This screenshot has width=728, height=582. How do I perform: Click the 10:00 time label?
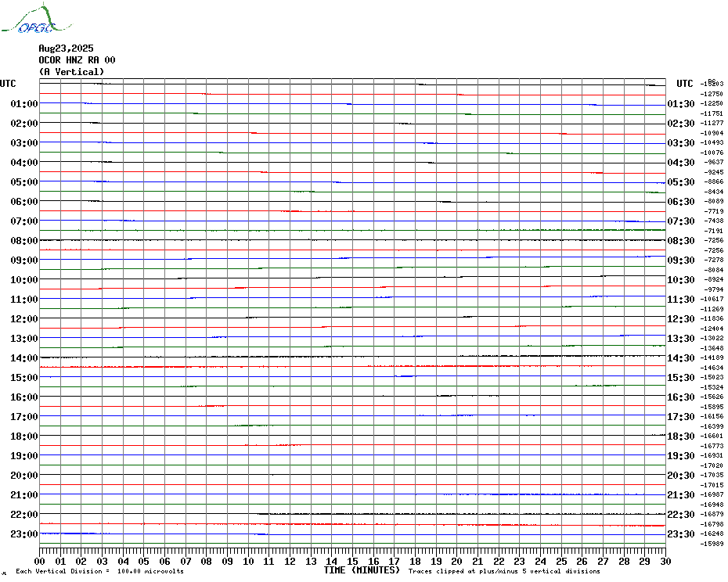pyautogui.click(x=24, y=280)
